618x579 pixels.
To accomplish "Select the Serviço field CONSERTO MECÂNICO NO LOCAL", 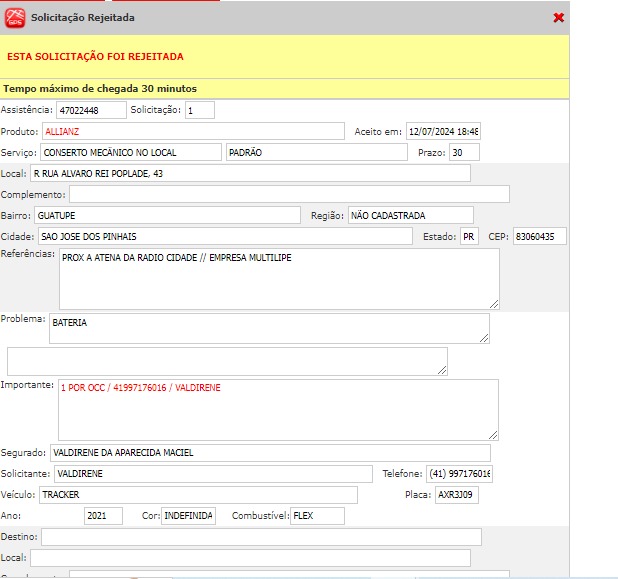I will tap(130, 152).
